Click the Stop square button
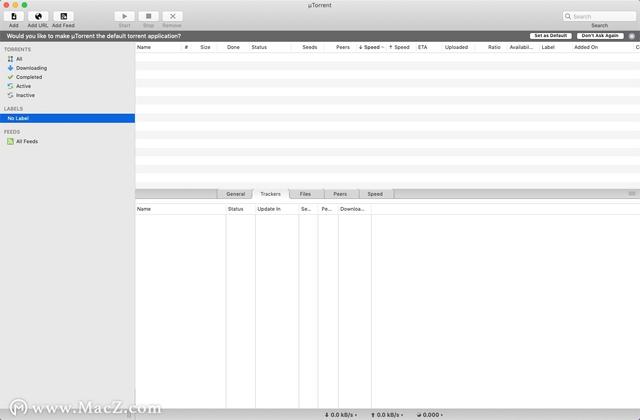 pyautogui.click(x=149, y=16)
